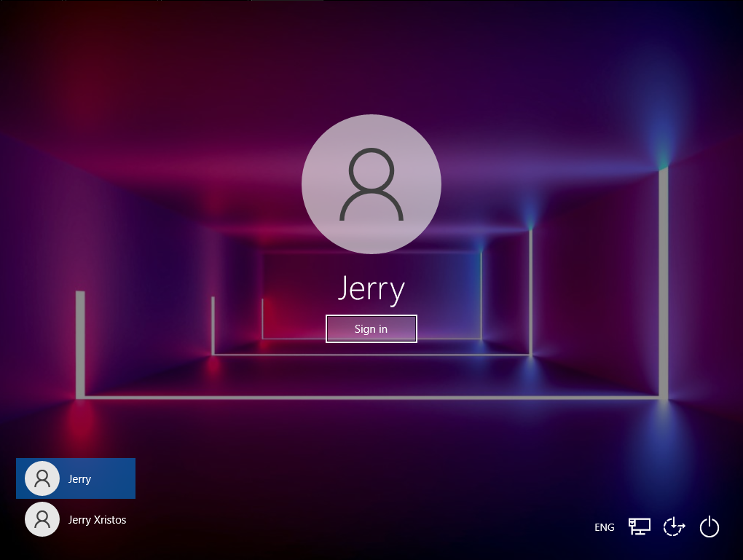
Task: Open the ENG input language selector
Action: pos(604,527)
